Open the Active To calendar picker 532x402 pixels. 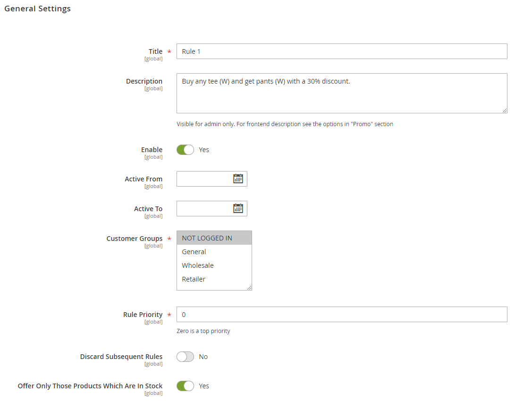click(x=238, y=208)
